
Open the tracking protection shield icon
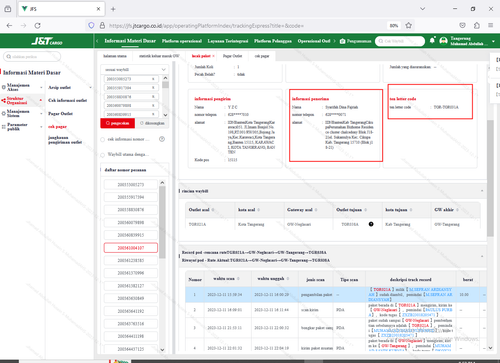(x=91, y=25)
